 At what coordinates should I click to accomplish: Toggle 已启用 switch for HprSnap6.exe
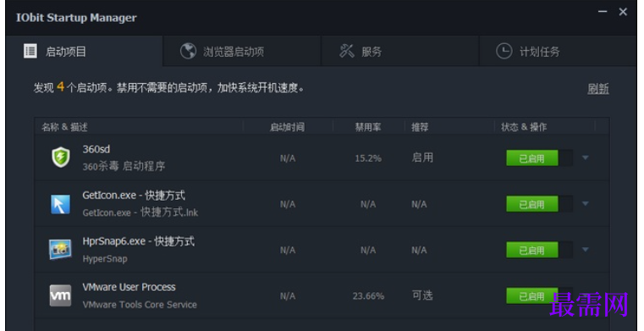click(x=539, y=250)
